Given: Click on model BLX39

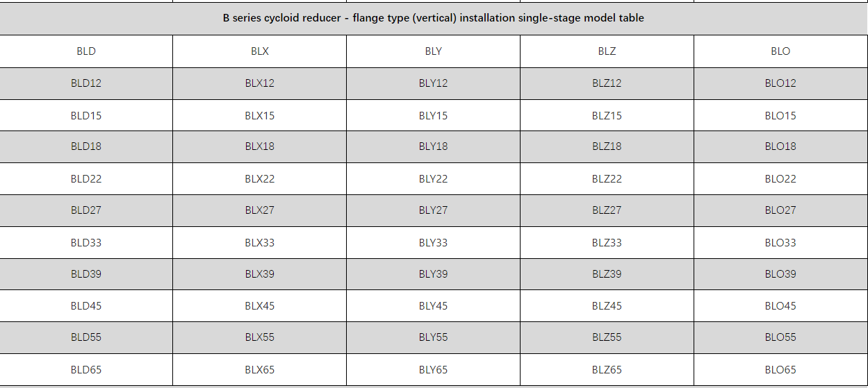Looking at the screenshot, I should (260, 274).
